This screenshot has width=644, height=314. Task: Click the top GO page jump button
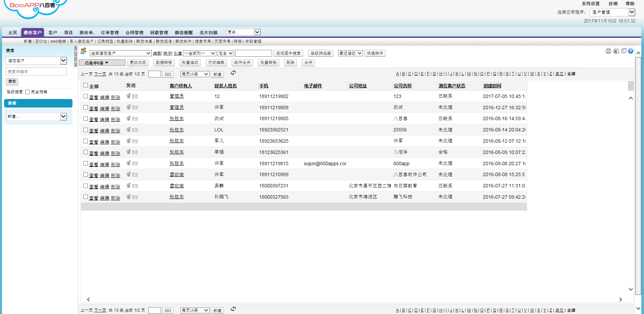[168, 74]
